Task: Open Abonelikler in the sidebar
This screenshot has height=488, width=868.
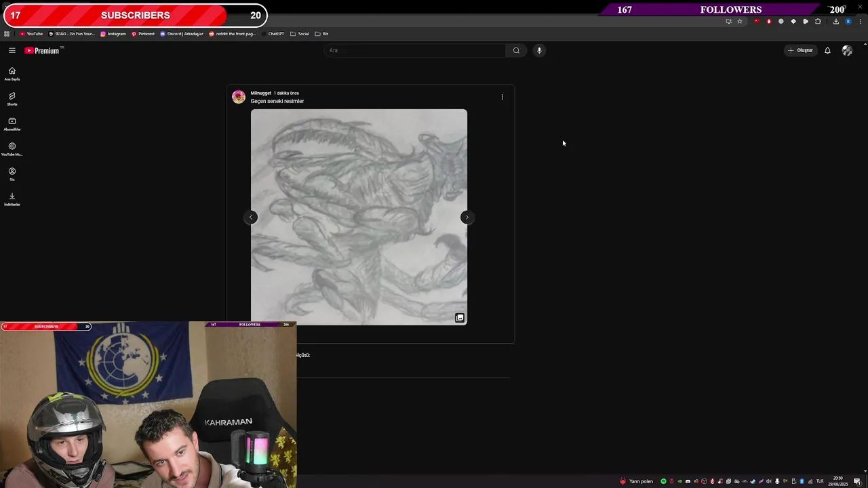Action: 12,124
